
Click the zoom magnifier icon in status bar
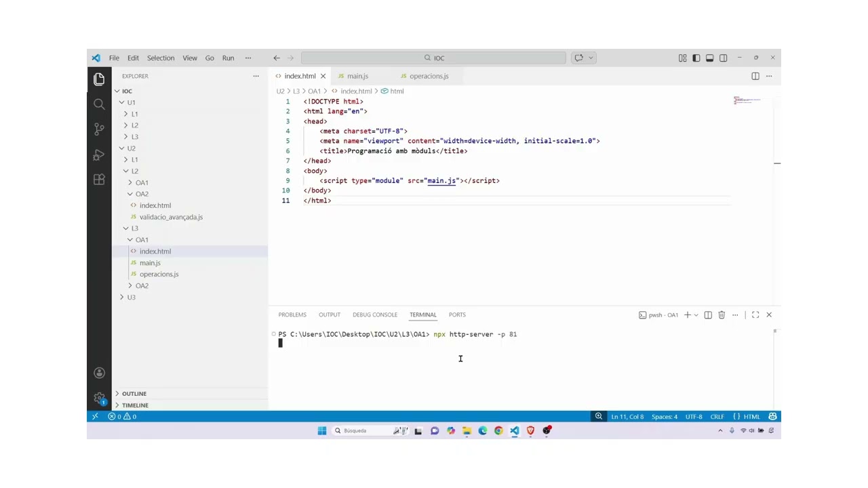(599, 416)
